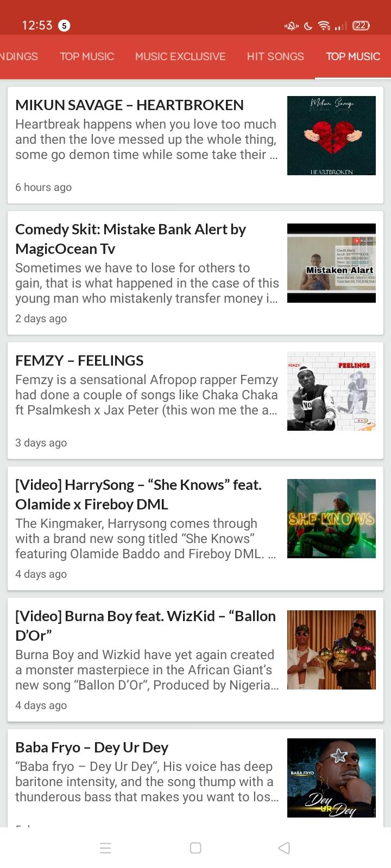Tap the Heartbroken album cover thumbnail
391x868 pixels.
click(331, 136)
